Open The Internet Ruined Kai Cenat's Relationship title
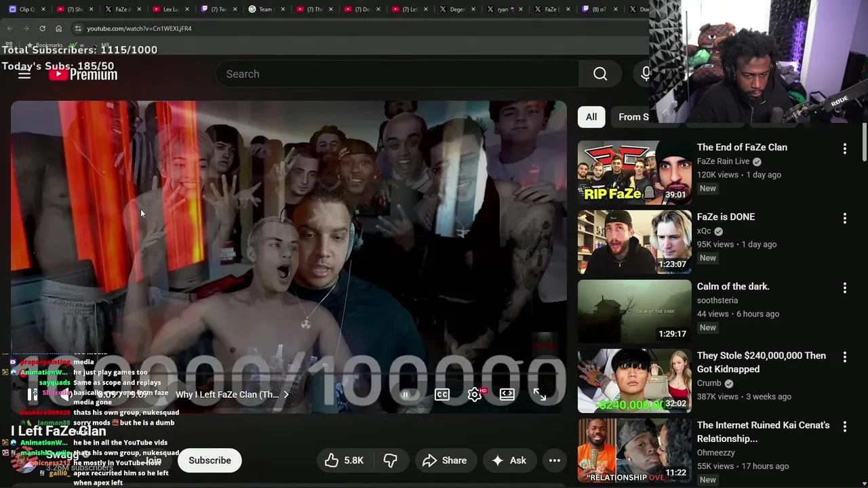Viewport: 868px width, 488px height. 763,432
